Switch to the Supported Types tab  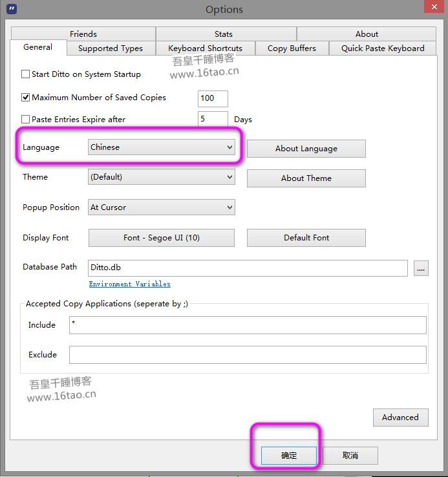pos(111,48)
